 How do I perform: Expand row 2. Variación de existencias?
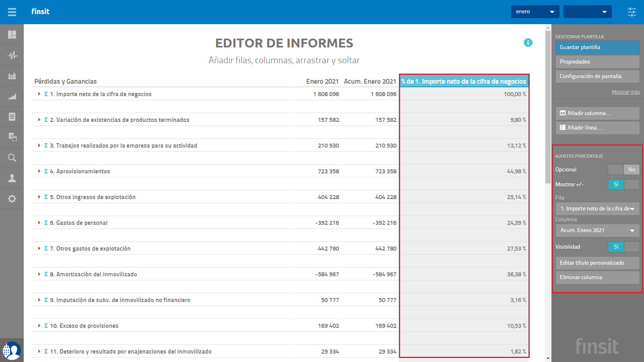pos(39,120)
